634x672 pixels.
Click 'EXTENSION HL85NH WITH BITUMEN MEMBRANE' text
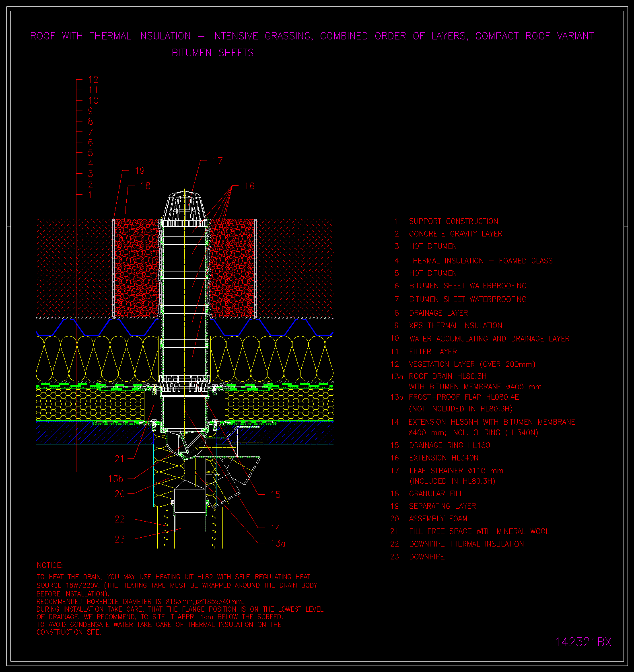[492, 422]
